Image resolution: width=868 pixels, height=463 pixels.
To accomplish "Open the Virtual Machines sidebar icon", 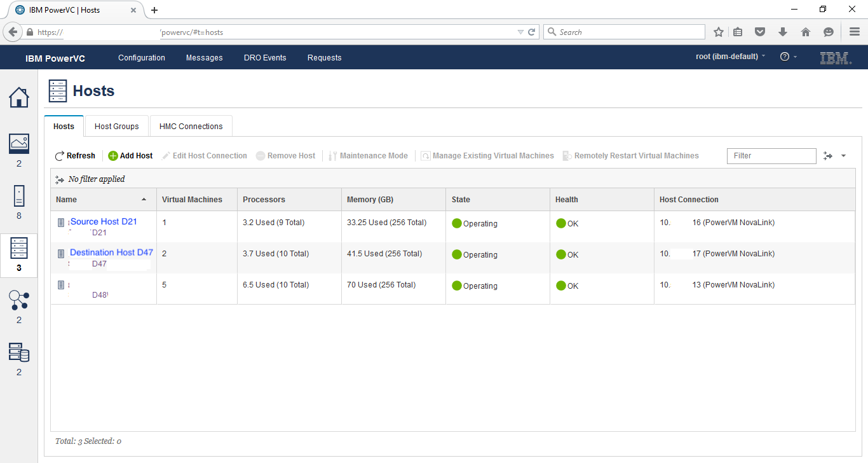I will coord(18,196).
